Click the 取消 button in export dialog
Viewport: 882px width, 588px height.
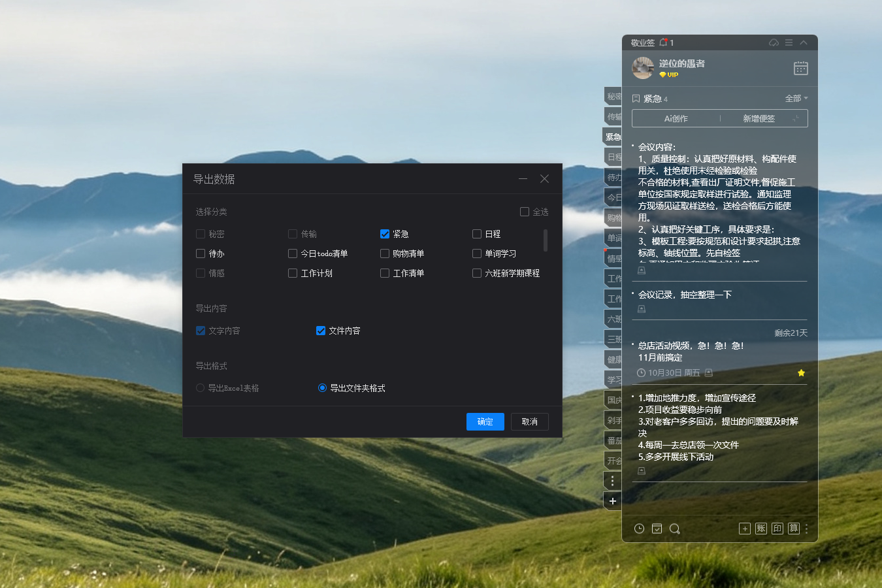[530, 421]
